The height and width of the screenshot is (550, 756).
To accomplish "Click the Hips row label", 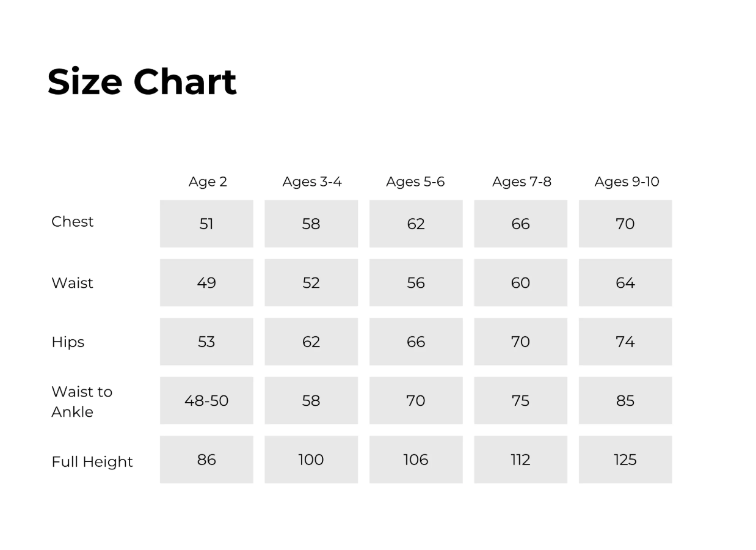I will (x=68, y=342).
